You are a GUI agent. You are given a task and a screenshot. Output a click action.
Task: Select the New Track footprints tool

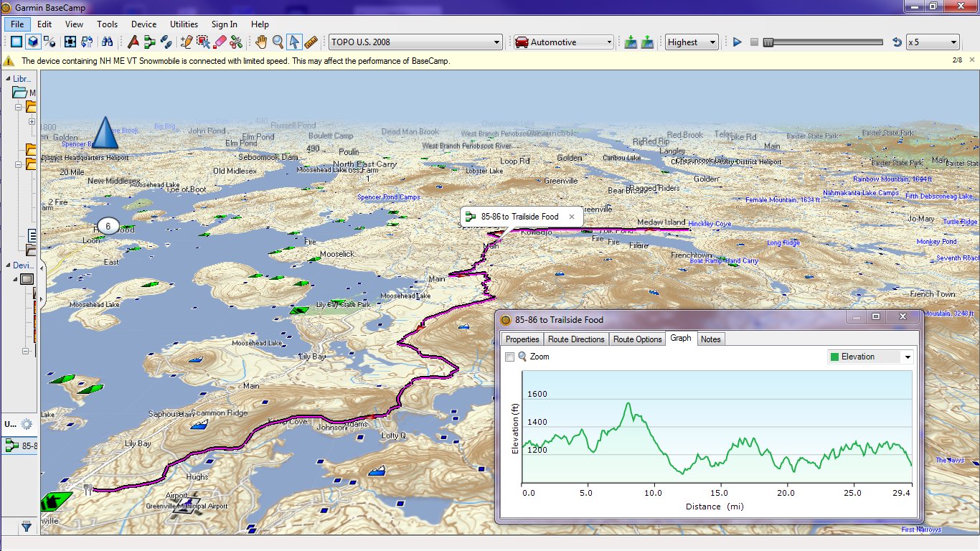pos(166,42)
